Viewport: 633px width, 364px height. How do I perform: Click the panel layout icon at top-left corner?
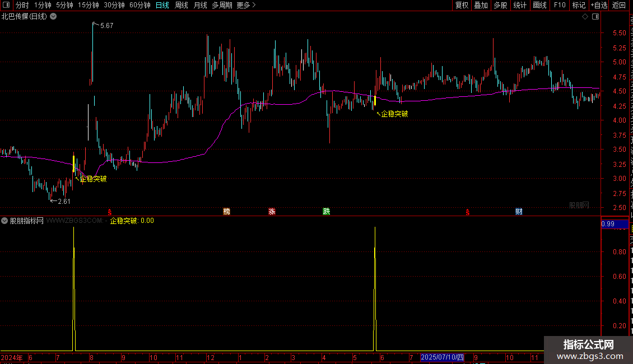pyautogui.click(x=6, y=5)
